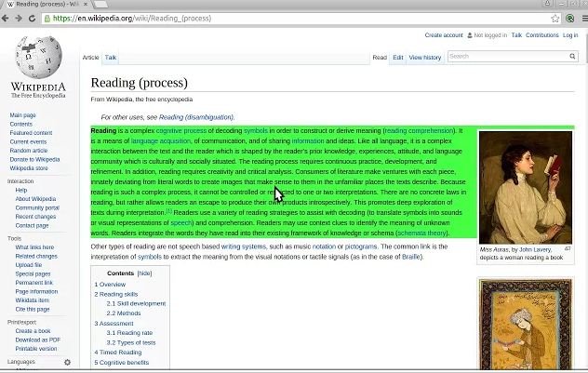Click the Wikipedia globe logo
This screenshot has height=373, width=588.
pos(38,58)
